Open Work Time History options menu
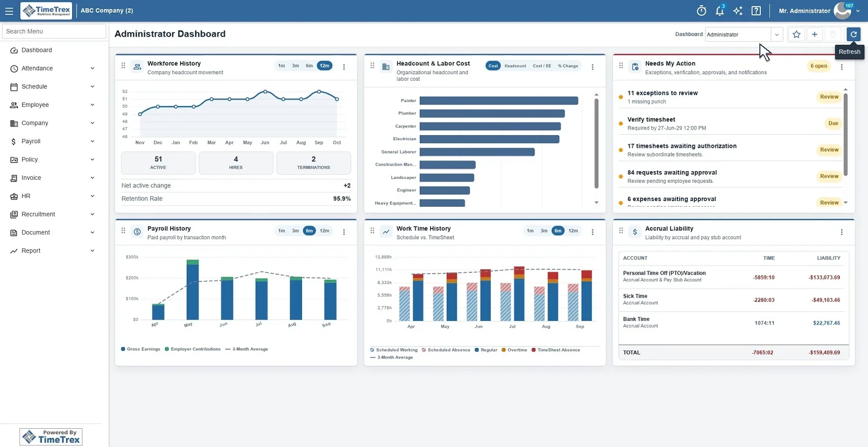 pos(592,232)
